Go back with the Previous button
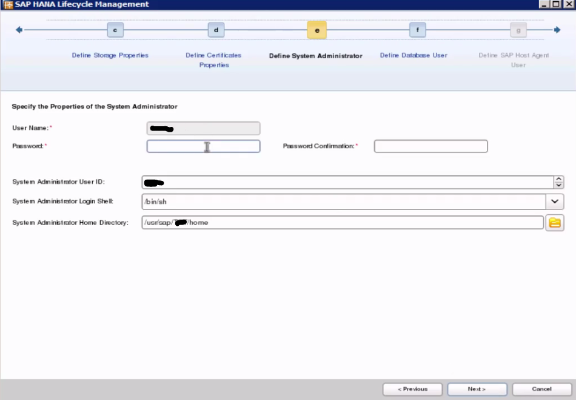This screenshot has width=576, height=400. (x=413, y=389)
